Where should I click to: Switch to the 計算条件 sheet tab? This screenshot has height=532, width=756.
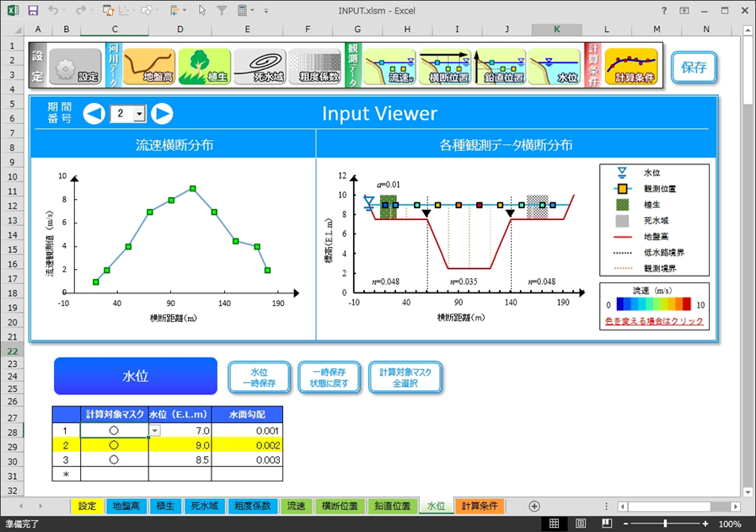click(480, 507)
